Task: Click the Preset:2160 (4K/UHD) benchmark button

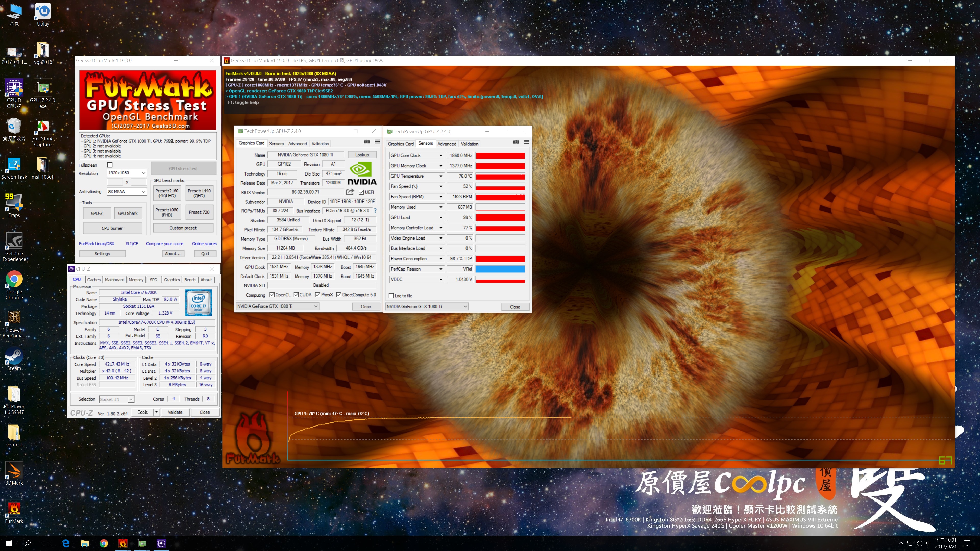Action: (167, 193)
